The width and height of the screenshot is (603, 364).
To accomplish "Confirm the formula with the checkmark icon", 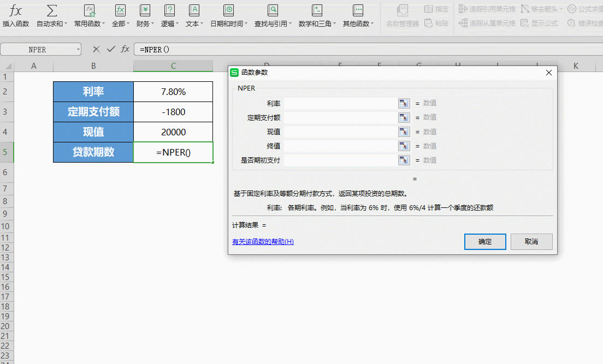I will tap(110, 49).
